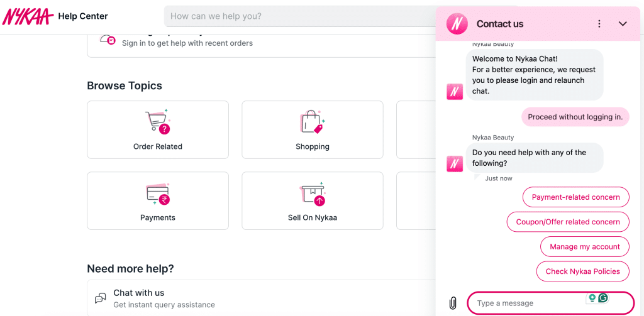Click the Payments card icon

[x=158, y=193]
